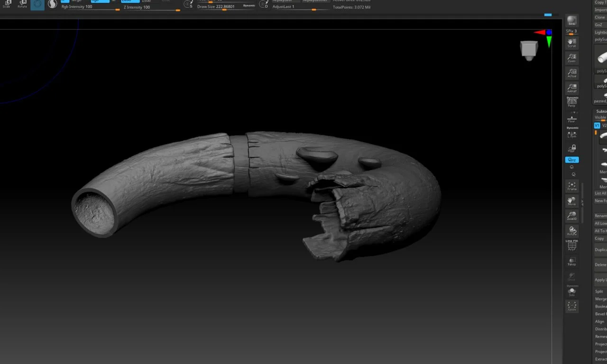This screenshot has width=607, height=364.
Task: Expand the Extract section
Action: click(600, 359)
